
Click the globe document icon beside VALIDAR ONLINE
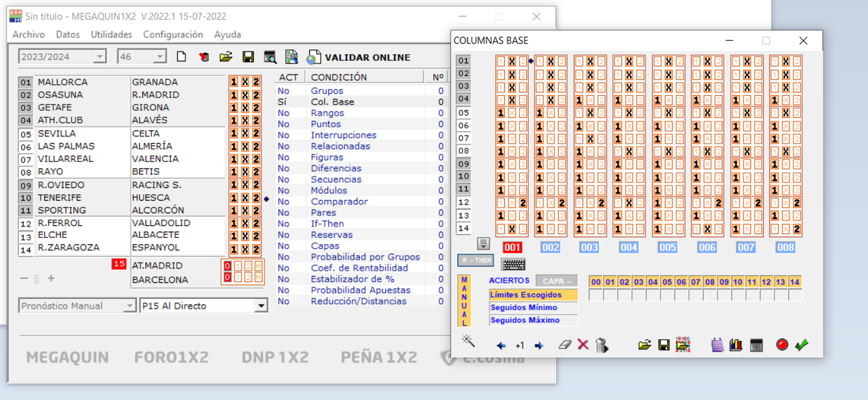pyautogui.click(x=314, y=57)
